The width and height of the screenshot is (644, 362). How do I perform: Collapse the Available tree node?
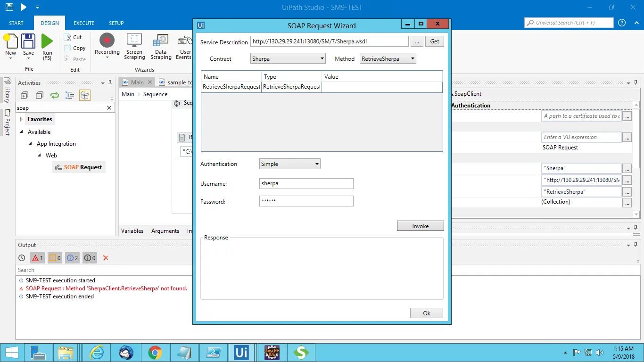21,132
